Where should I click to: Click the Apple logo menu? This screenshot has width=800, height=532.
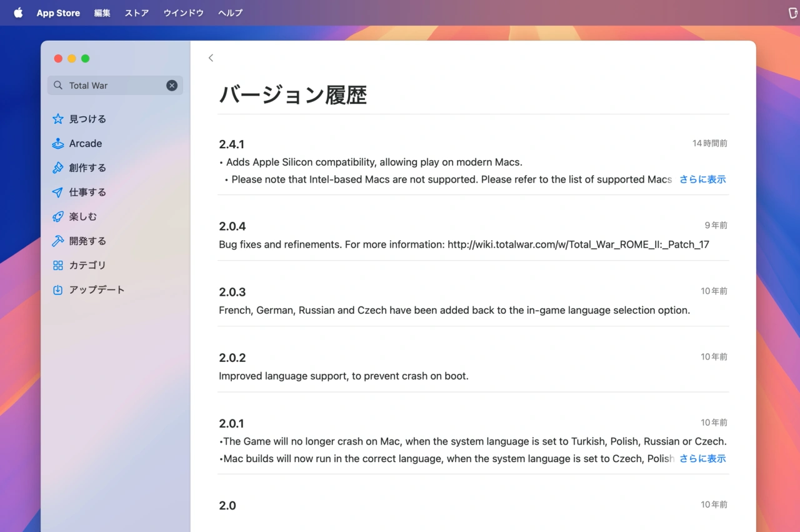click(x=18, y=13)
